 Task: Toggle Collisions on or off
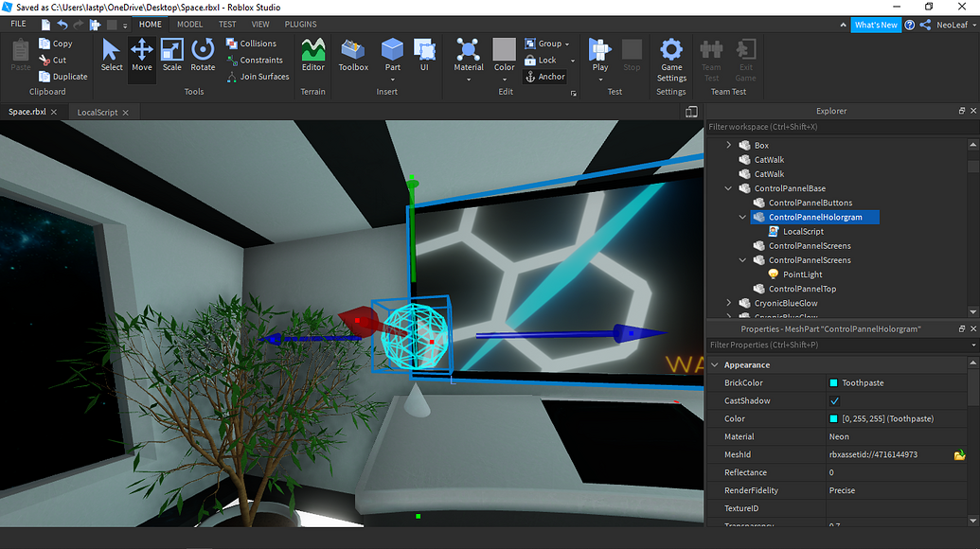click(251, 44)
